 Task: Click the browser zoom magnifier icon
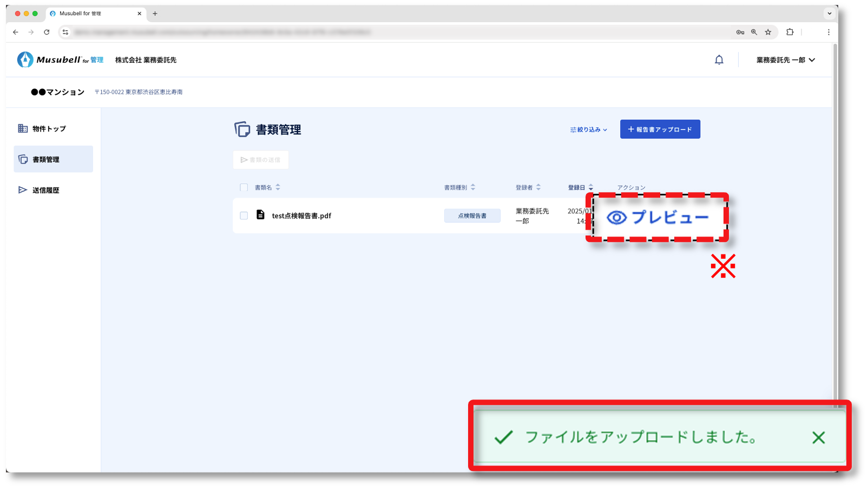tap(754, 32)
